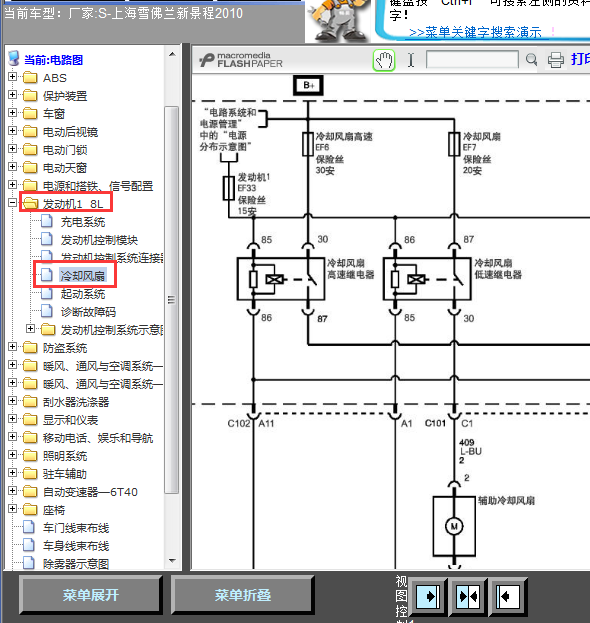Screen dimensions: 590x623
Task: Select 电源和搭铁、信号配置 folder
Action: click(98, 186)
